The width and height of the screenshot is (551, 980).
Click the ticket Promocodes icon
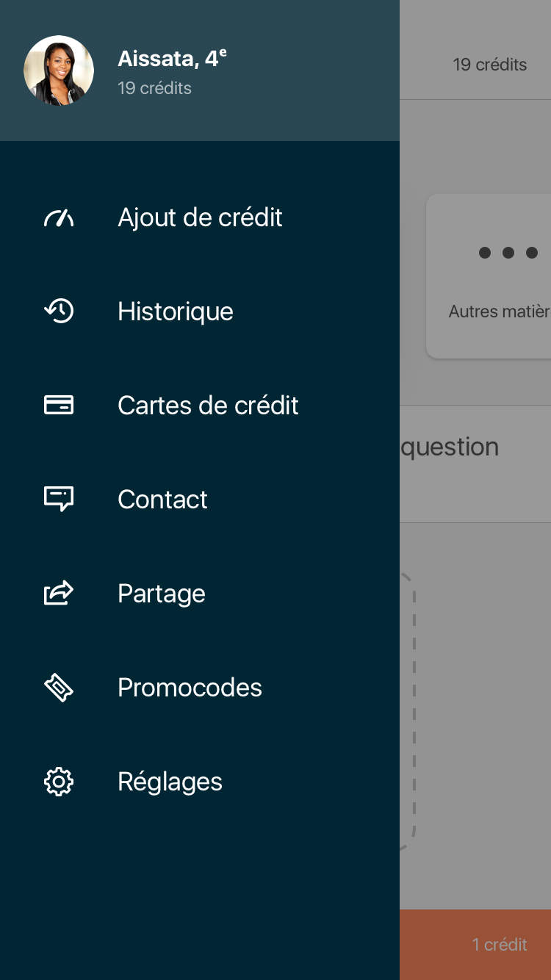[x=59, y=688]
